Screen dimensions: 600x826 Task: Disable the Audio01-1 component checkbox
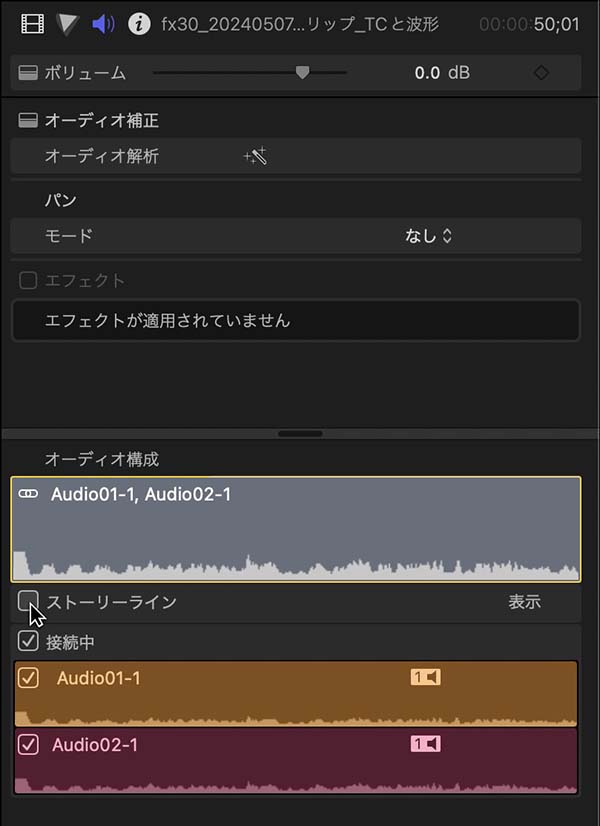[x=28, y=678]
